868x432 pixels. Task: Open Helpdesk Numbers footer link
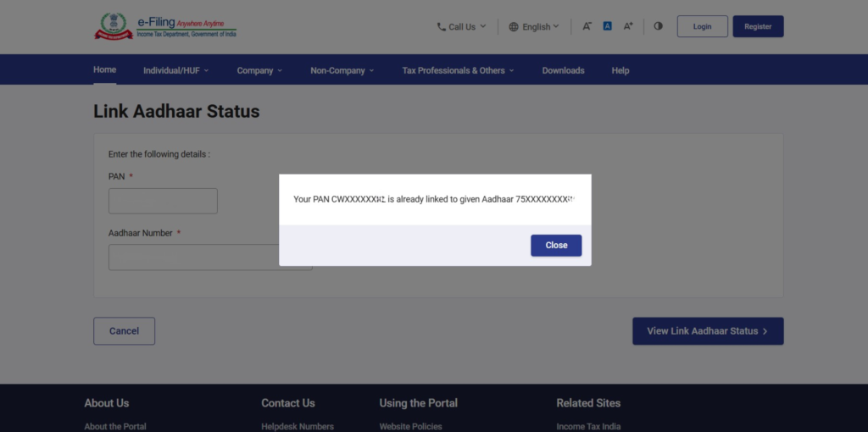(x=298, y=426)
